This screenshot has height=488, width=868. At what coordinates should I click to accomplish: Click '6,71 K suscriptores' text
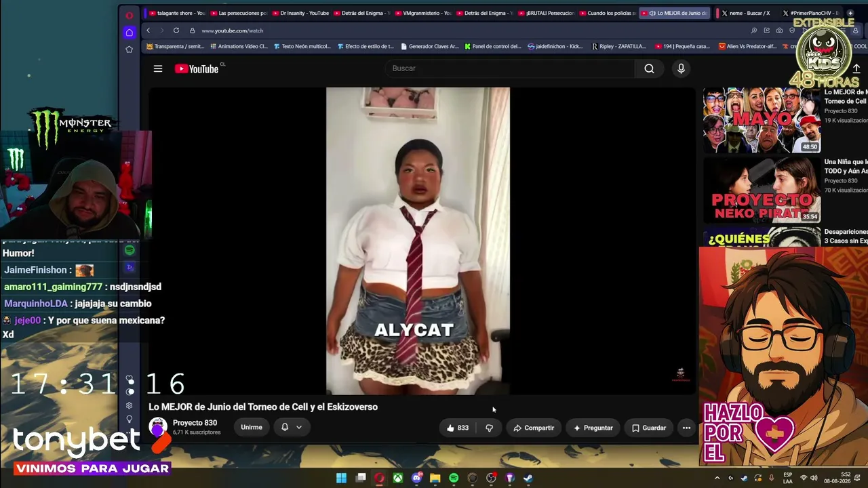[197, 432]
